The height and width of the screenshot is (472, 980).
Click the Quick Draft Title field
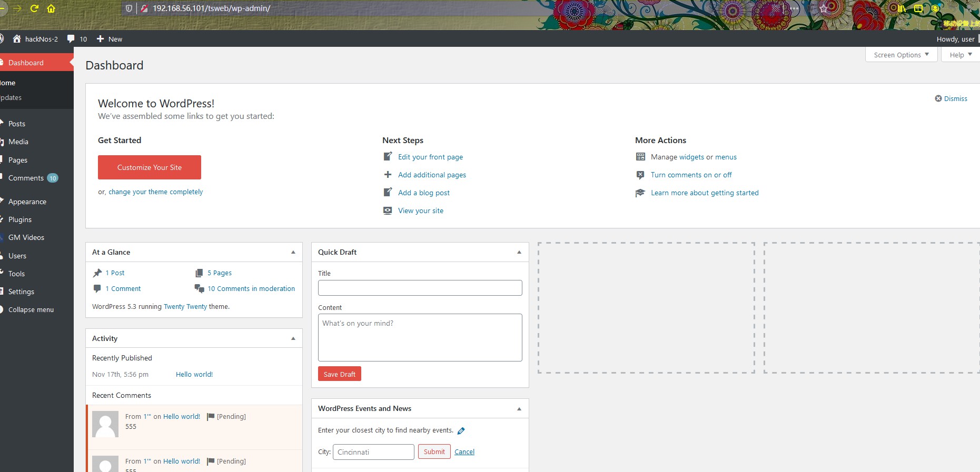pyautogui.click(x=420, y=288)
